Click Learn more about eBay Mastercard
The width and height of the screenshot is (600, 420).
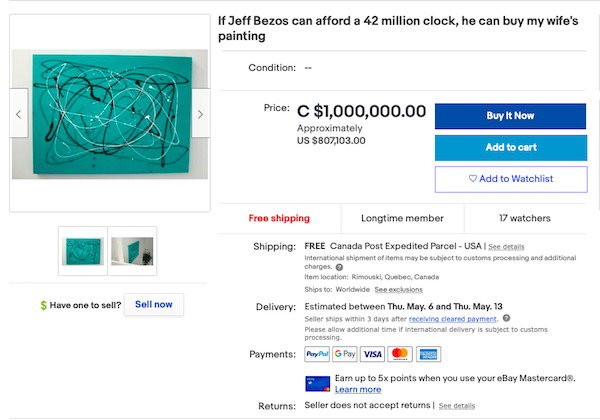pyautogui.click(x=358, y=389)
